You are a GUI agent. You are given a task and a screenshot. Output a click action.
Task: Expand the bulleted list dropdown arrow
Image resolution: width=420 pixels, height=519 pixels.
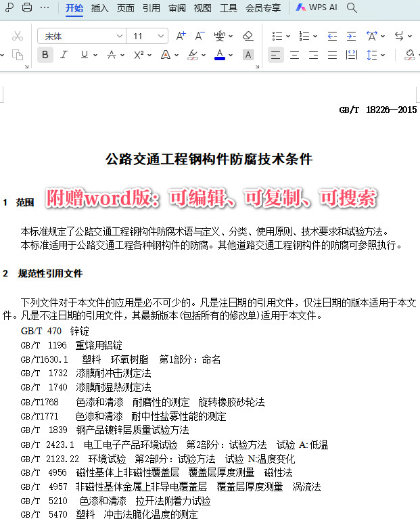click(x=288, y=36)
